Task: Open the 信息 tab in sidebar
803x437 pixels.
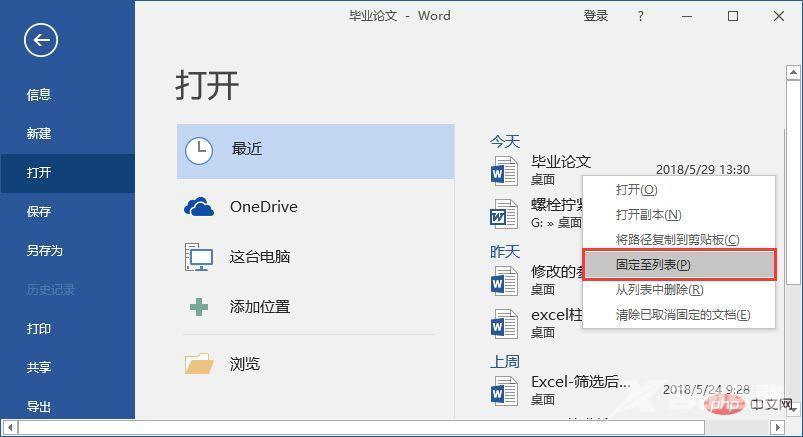Action: tap(39, 95)
